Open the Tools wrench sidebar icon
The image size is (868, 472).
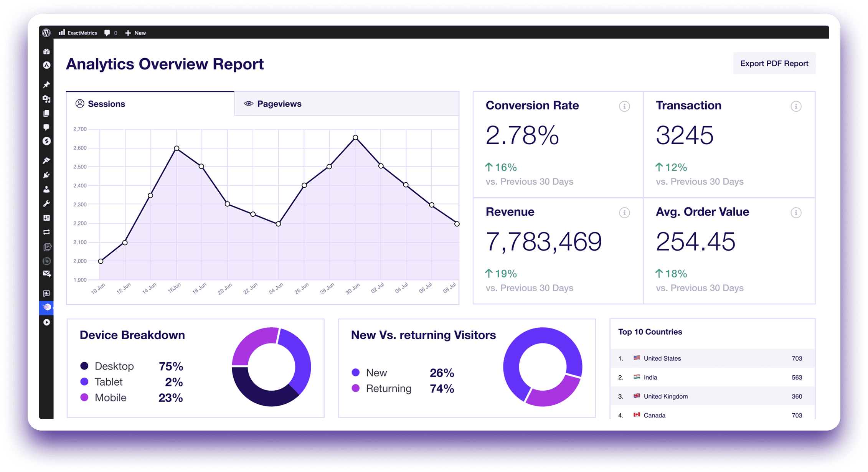point(46,203)
